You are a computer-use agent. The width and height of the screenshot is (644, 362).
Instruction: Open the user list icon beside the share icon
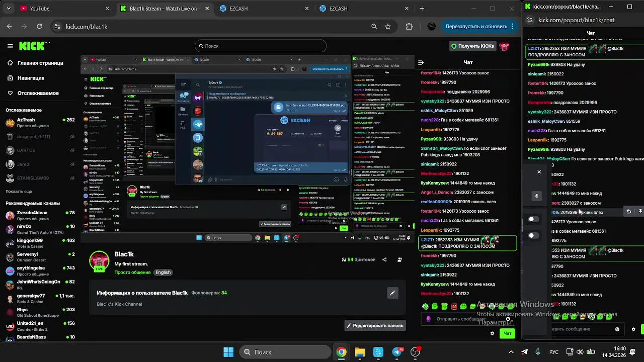coord(399,259)
